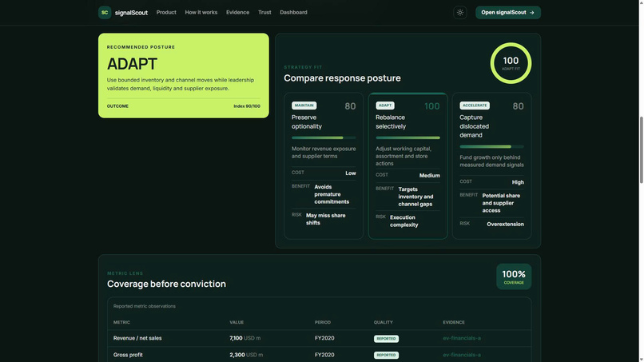The image size is (644, 362).
Task: Click the QUALITY column header
Action: (384, 323)
